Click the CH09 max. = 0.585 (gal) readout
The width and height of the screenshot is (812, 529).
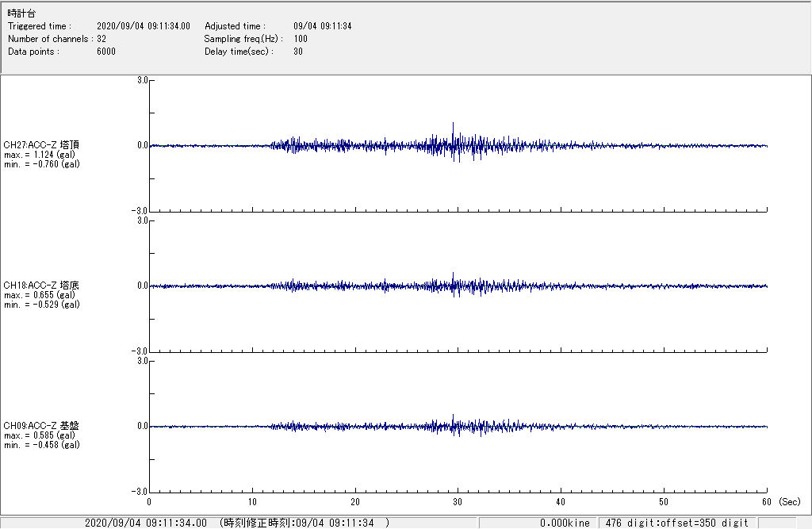pyautogui.click(x=40, y=435)
